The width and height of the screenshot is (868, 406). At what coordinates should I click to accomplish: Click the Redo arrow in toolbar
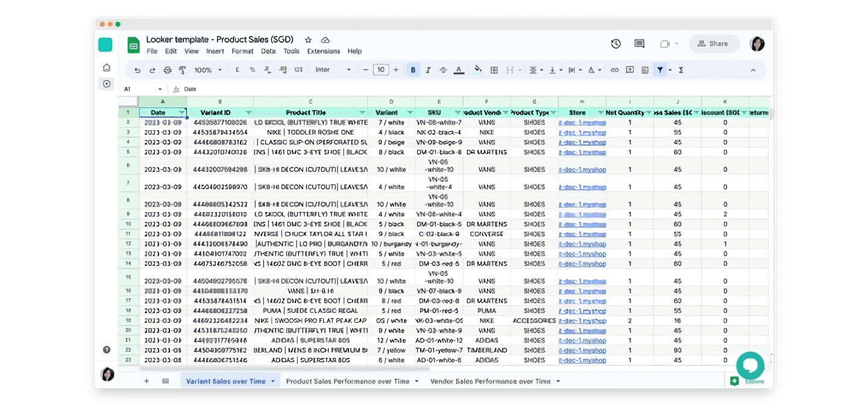pyautogui.click(x=153, y=70)
